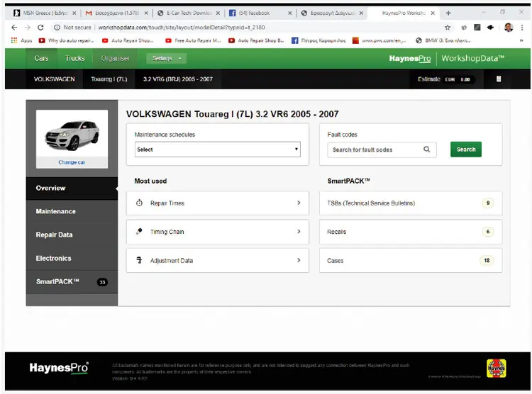Expand Timing Chain chevron arrow
The image size is (532, 394).
click(299, 231)
